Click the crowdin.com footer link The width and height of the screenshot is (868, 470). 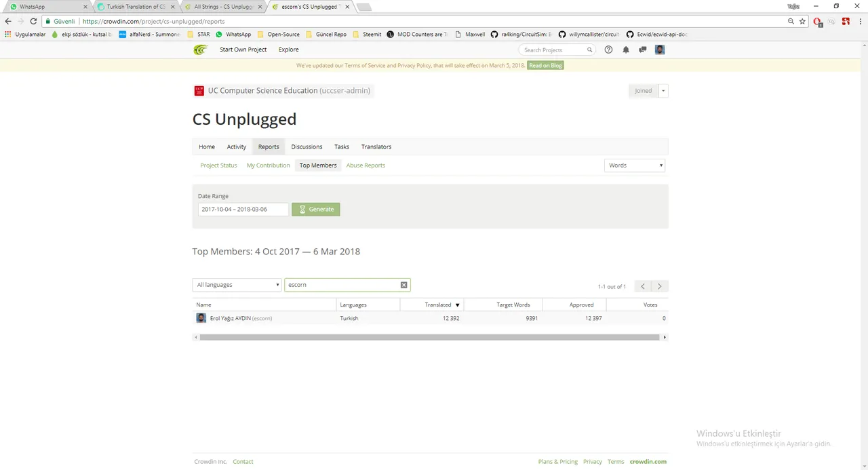[648, 462]
